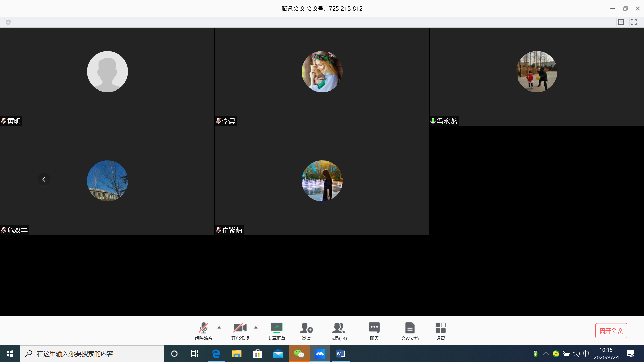Click the 离开会议 leave meeting button
This screenshot has width=644, height=362.
(611, 330)
